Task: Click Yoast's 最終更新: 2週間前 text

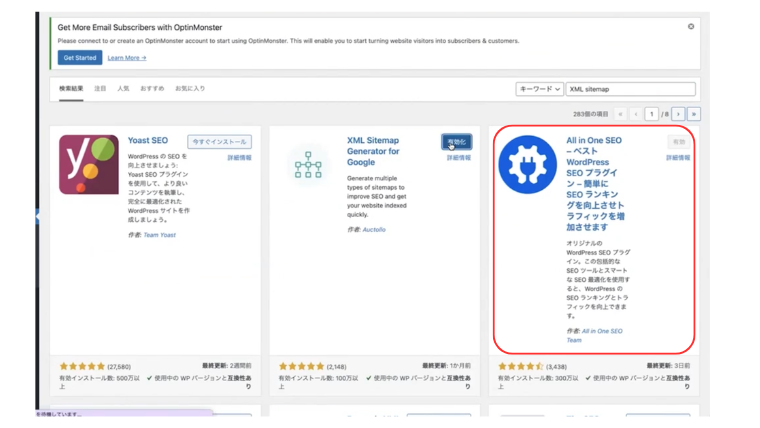Action: coord(227,365)
